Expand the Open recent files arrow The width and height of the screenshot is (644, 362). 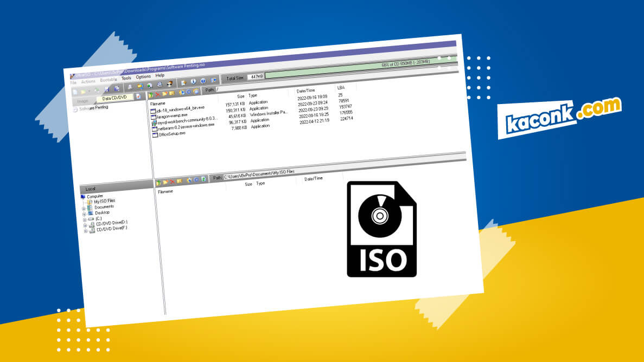(x=89, y=91)
